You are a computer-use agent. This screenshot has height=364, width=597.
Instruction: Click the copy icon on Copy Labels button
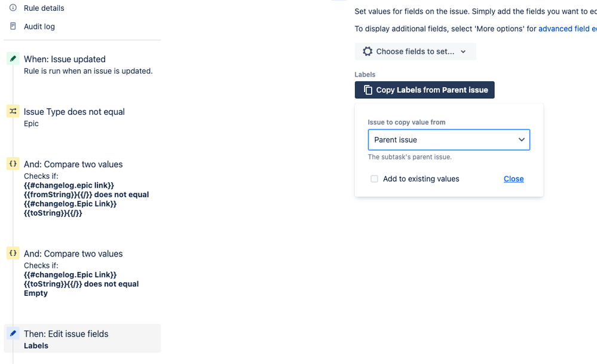368,90
